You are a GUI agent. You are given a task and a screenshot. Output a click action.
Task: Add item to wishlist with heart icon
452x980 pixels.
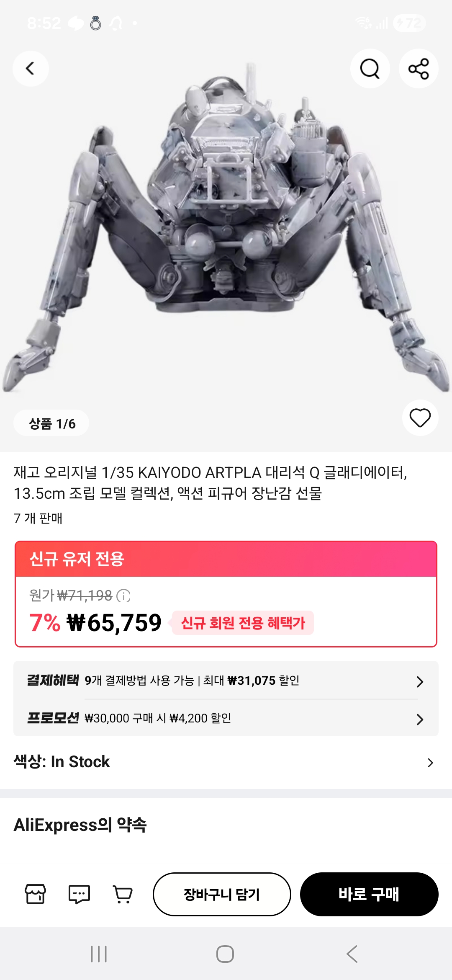[420, 418]
